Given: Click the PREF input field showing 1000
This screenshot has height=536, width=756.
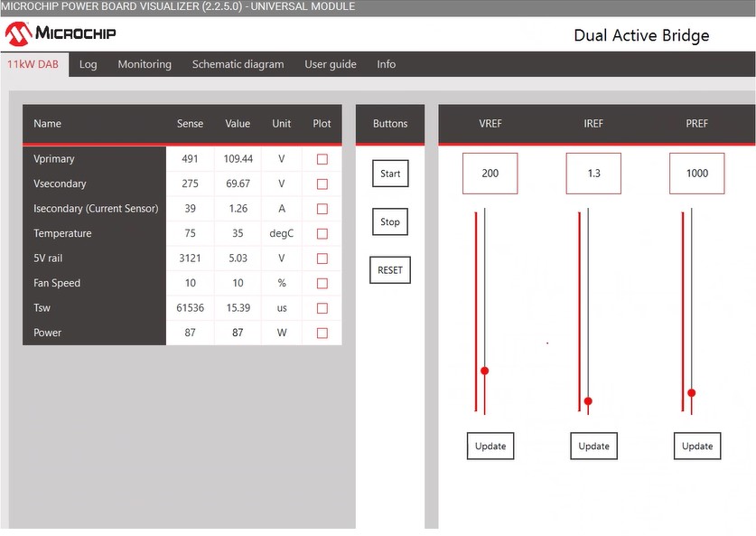Looking at the screenshot, I should tap(697, 174).
